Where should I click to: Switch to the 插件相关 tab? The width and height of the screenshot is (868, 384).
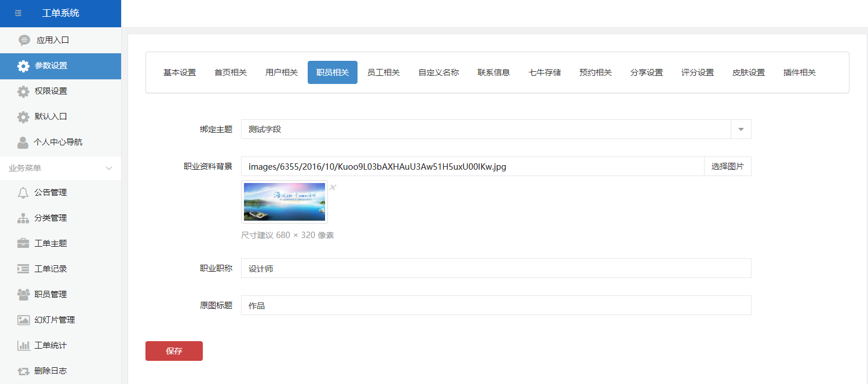tap(800, 72)
